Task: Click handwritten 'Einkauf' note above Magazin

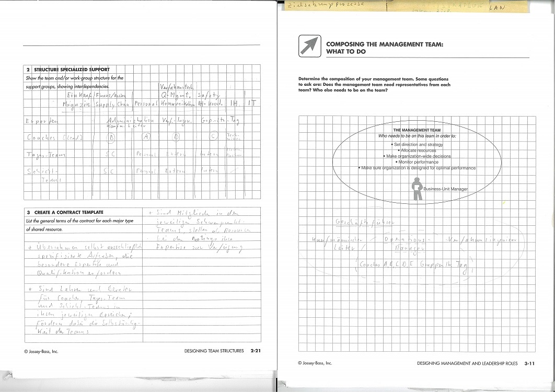Action: [78, 95]
